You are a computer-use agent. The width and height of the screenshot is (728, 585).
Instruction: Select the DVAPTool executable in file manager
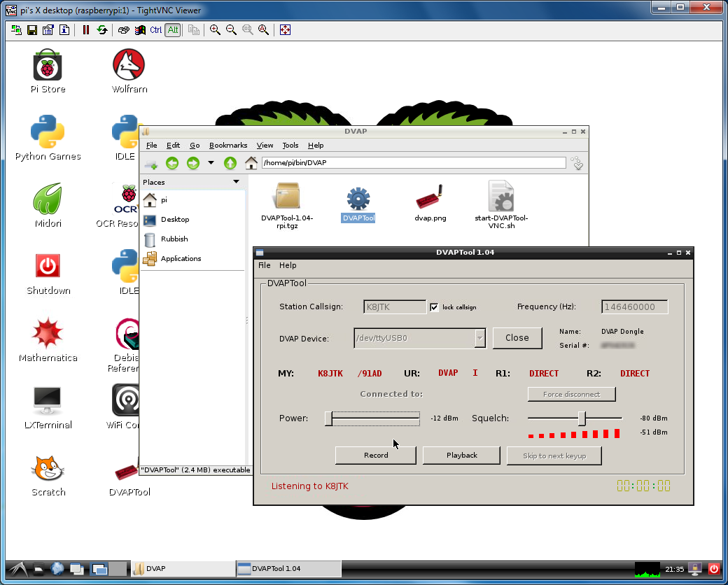click(358, 204)
